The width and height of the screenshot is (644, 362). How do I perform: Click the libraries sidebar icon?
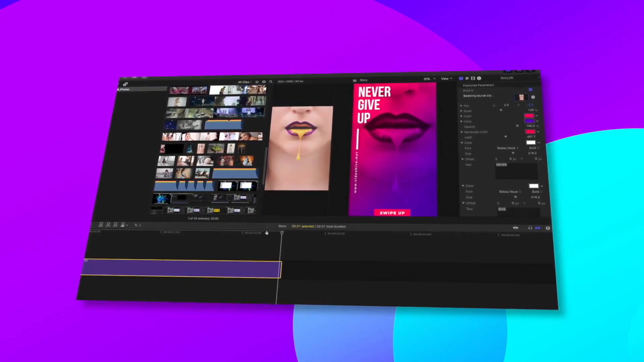pyautogui.click(x=125, y=84)
